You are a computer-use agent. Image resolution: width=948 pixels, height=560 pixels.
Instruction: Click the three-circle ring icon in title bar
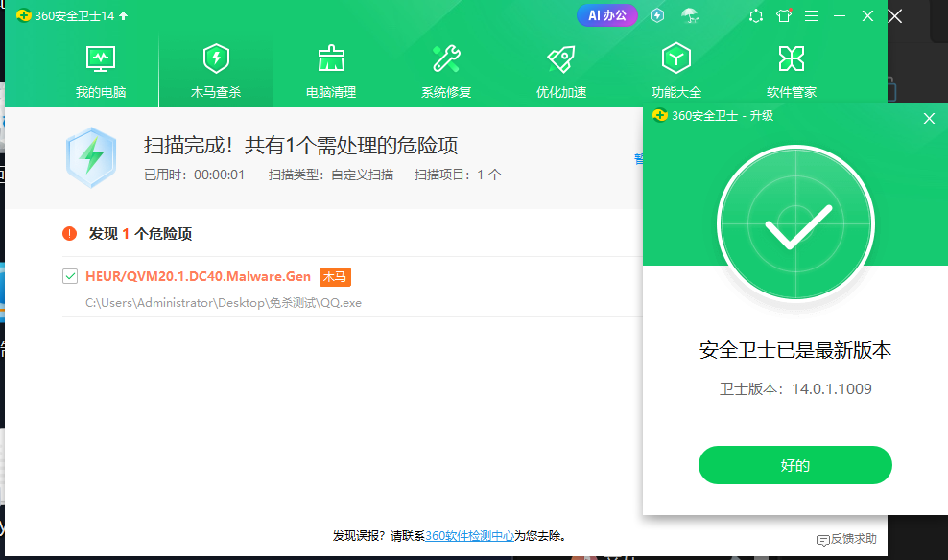point(756,15)
